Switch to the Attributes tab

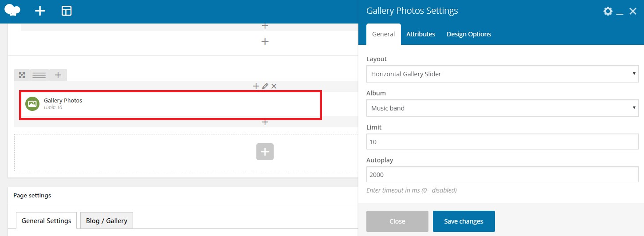[420, 34]
